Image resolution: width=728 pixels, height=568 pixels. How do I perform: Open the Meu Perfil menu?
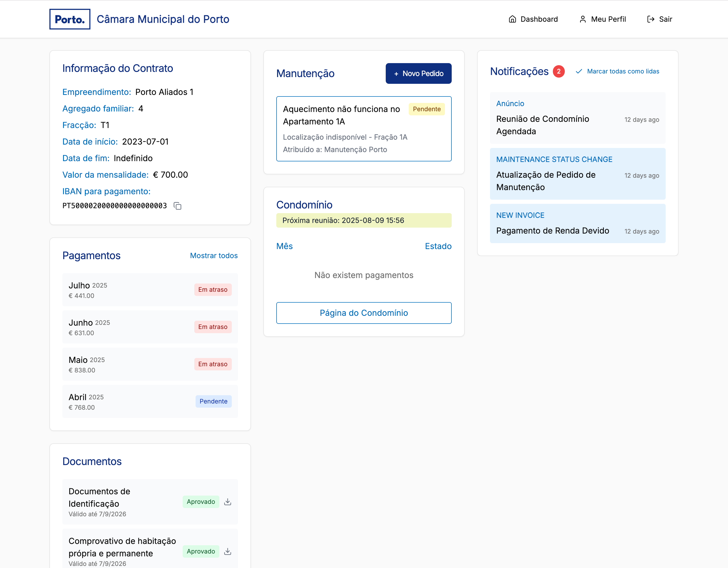[608, 19]
